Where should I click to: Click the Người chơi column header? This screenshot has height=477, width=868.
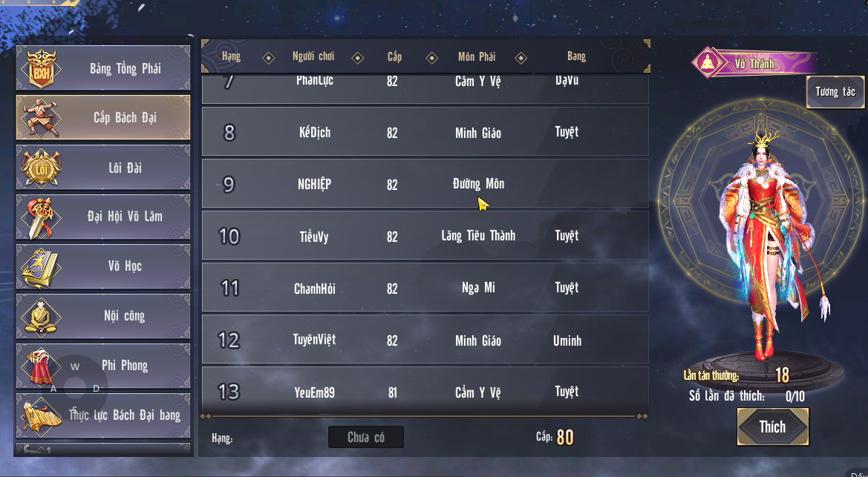(313, 56)
